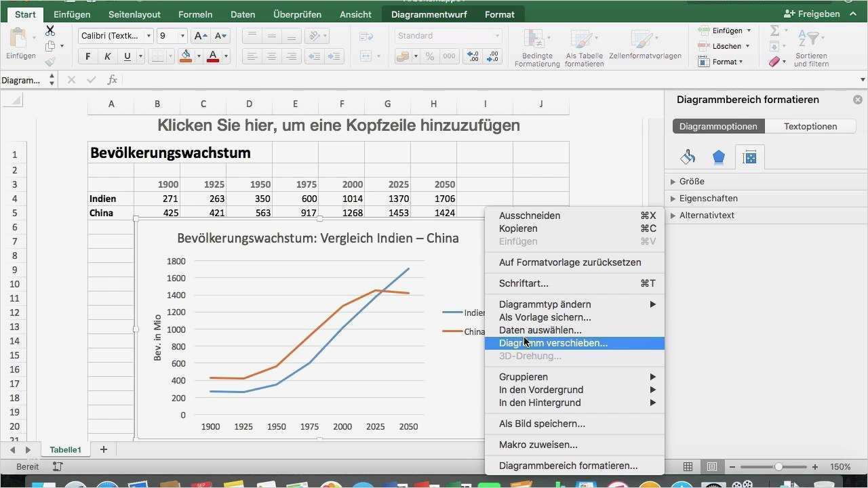Click the scissors cut icon in ribbon

tap(50, 30)
